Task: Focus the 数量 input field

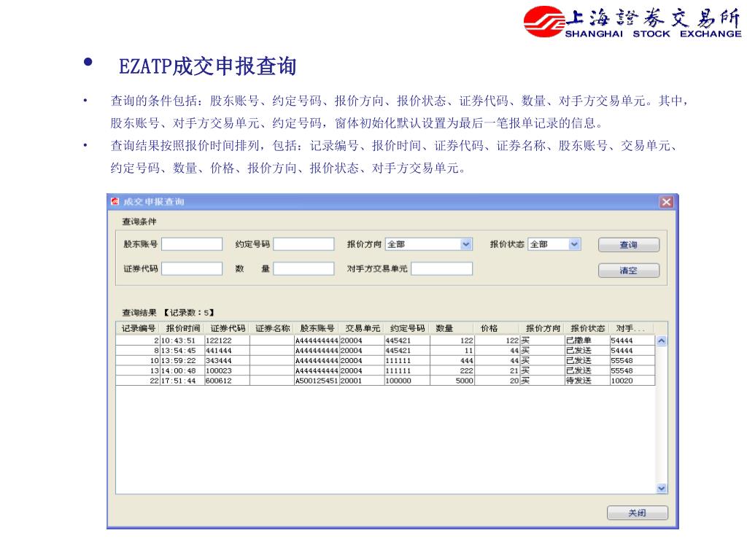Action: [303, 268]
